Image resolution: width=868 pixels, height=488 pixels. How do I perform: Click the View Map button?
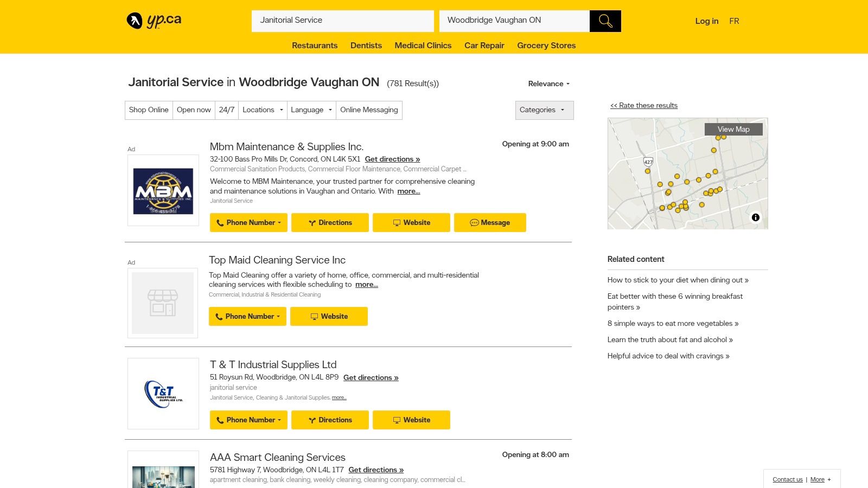tap(733, 129)
